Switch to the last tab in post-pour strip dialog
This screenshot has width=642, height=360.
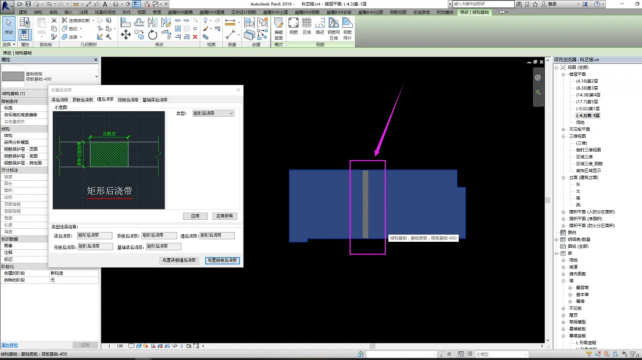click(x=155, y=100)
